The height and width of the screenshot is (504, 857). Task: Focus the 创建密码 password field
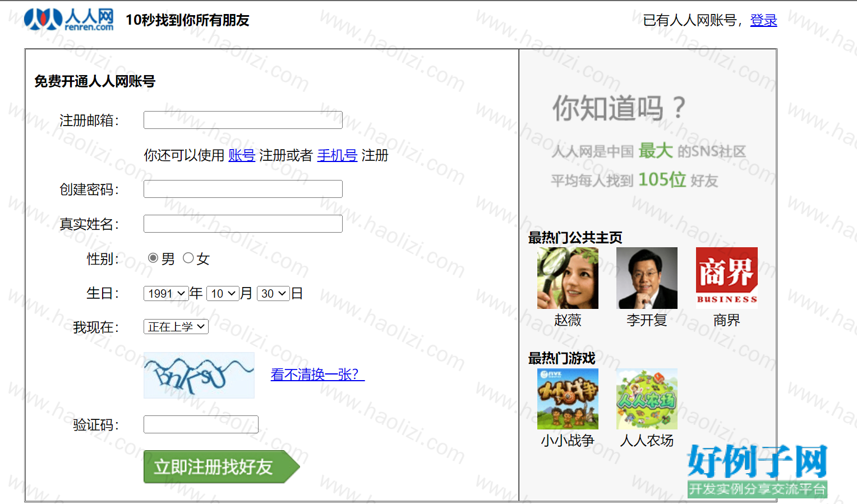click(x=243, y=189)
